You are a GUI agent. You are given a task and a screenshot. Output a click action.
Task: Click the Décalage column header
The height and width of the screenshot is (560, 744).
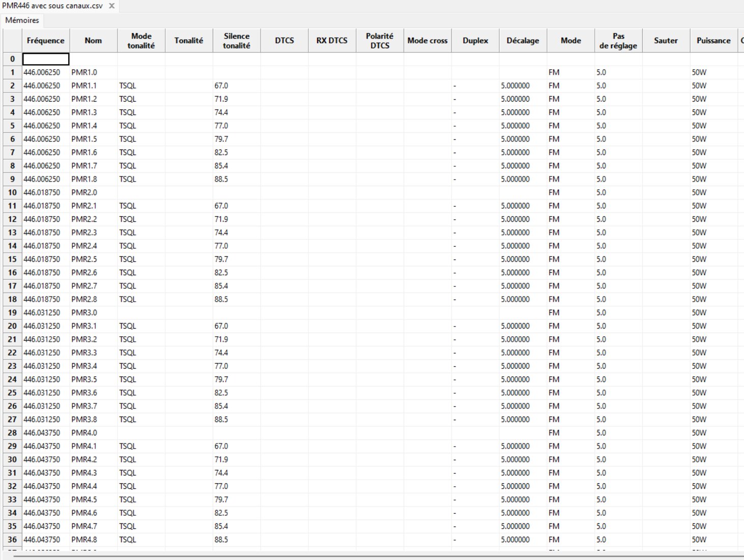pyautogui.click(x=523, y=41)
